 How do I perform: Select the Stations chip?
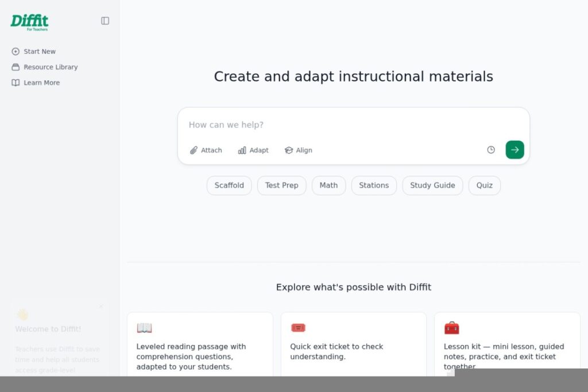coord(374,185)
